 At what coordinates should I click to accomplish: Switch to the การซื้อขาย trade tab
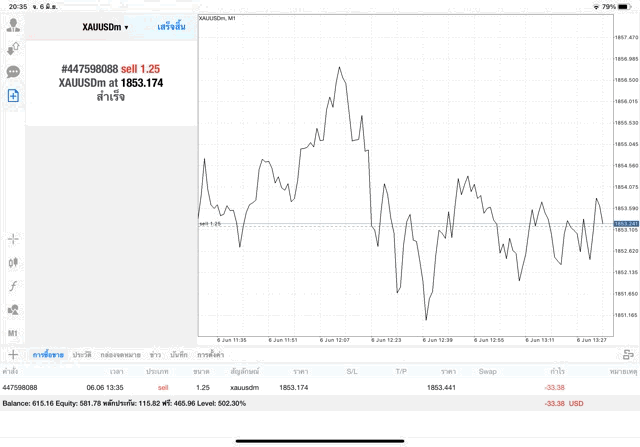click(x=48, y=355)
